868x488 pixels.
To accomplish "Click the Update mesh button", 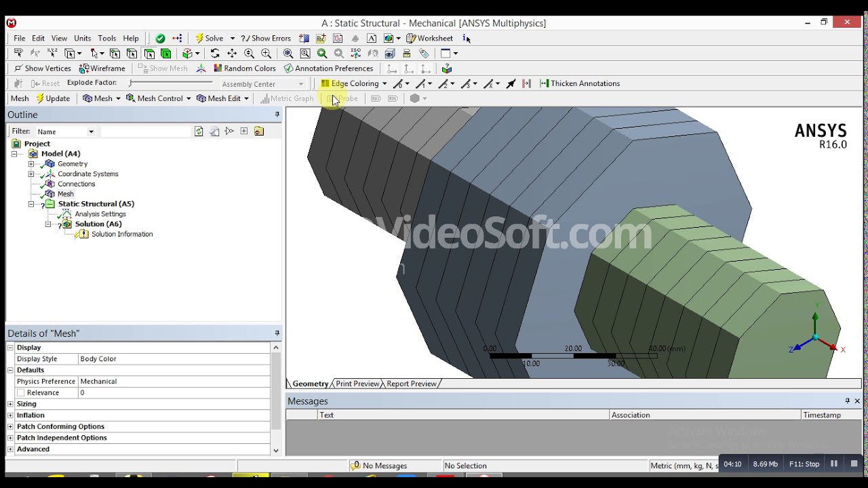I will [53, 98].
